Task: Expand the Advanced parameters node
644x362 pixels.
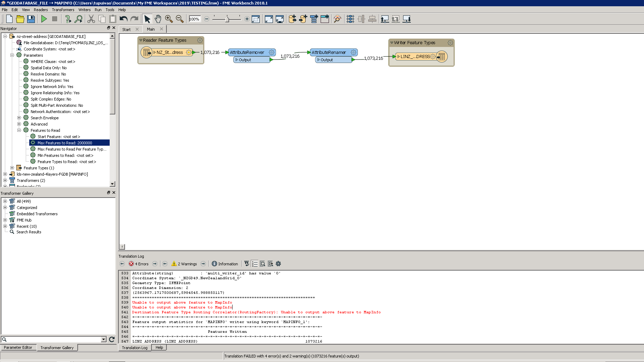Action: [x=19, y=124]
